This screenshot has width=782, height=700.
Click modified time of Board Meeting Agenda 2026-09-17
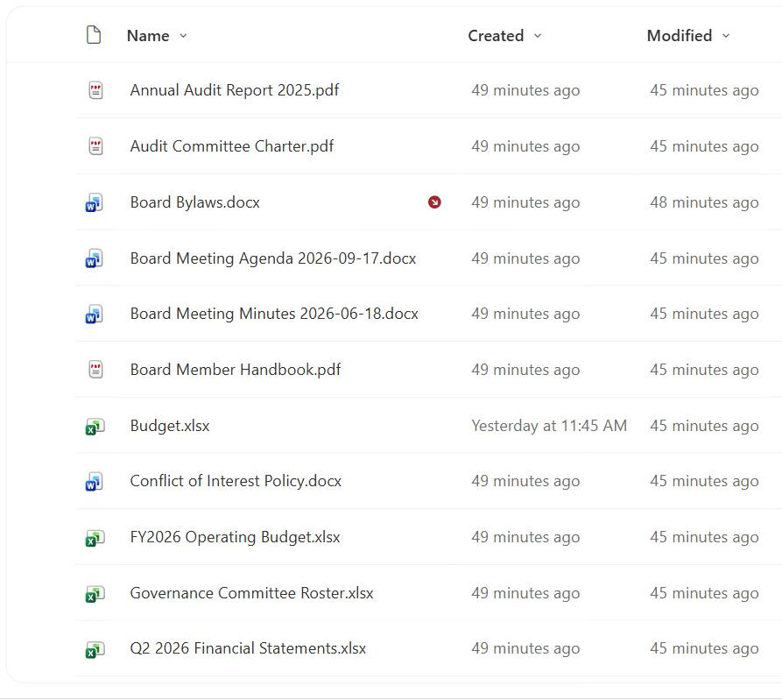pyautogui.click(x=704, y=258)
